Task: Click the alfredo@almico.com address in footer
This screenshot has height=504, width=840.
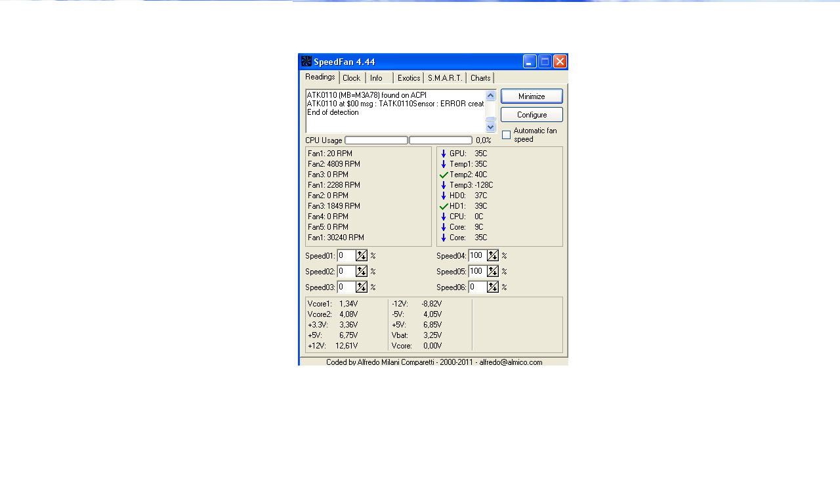Action: coord(511,362)
